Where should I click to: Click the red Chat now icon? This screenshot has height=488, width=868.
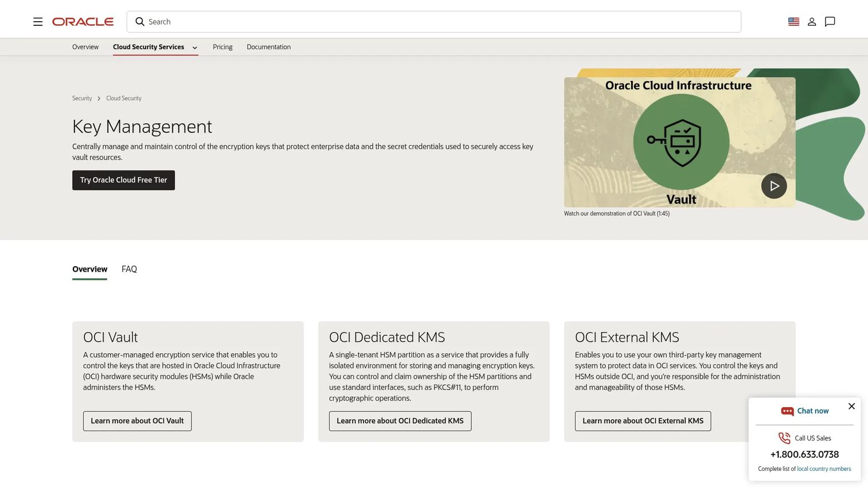coord(787,411)
